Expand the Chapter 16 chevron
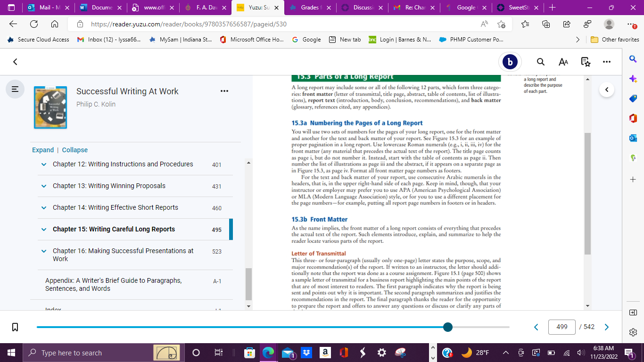This screenshot has height=362, width=644. pyautogui.click(x=44, y=251)
